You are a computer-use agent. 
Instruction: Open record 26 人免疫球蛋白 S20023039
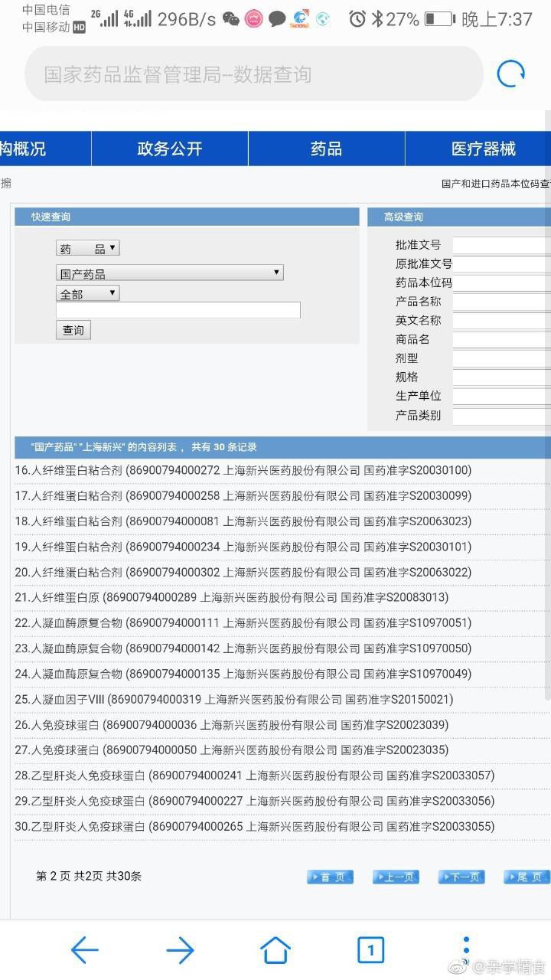click(x=232, y=724)
